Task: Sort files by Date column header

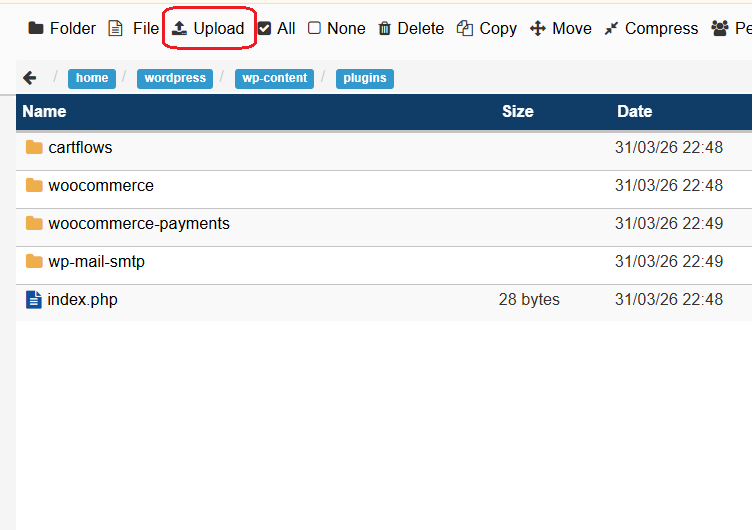Action: (634, 112)
